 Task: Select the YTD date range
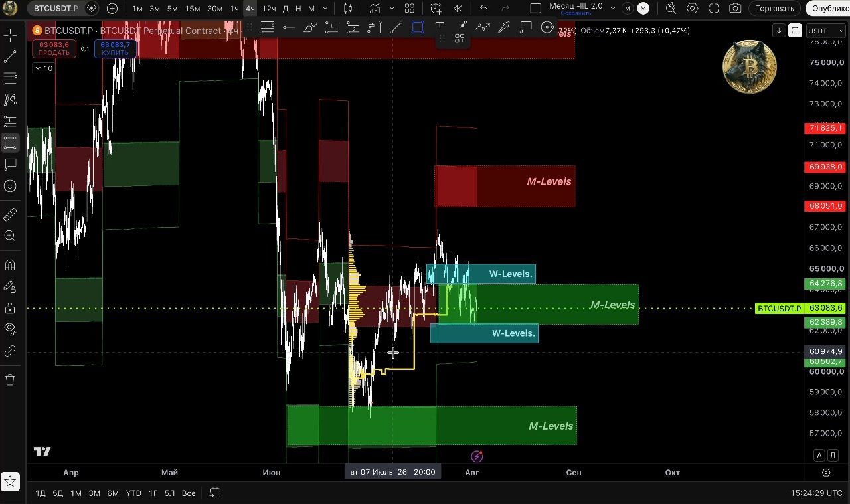(133, 493)
